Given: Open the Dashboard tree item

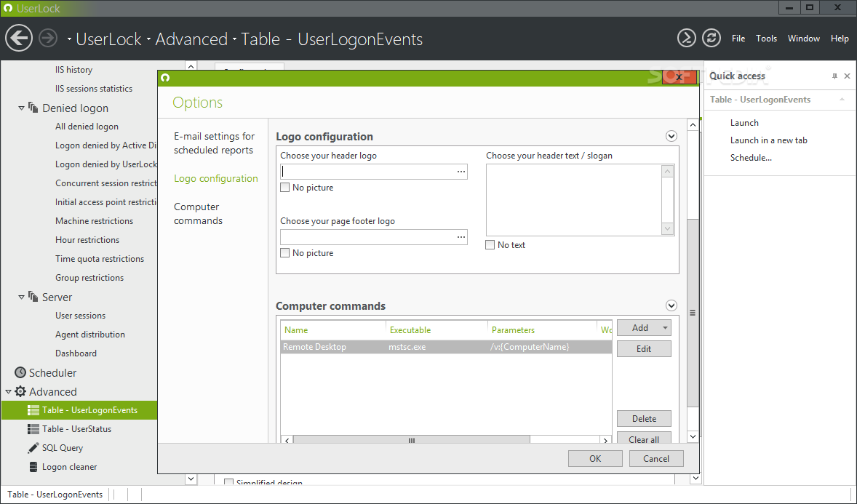Looking at the screenshot, I should [x=76, y=353].
